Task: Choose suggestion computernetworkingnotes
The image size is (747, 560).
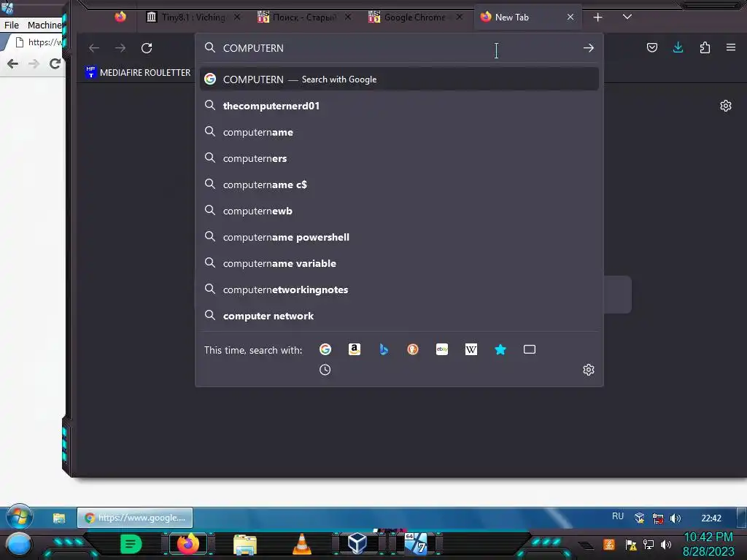Action: point(399,289)
